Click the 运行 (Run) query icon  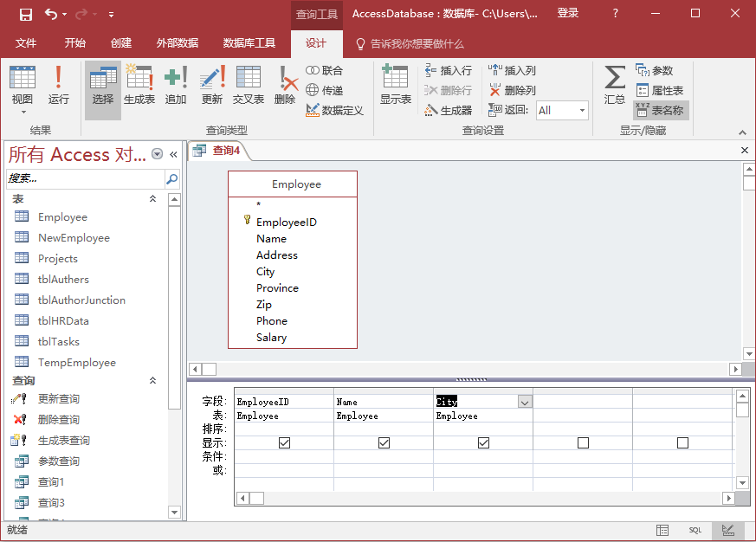(x=58, y=86)
